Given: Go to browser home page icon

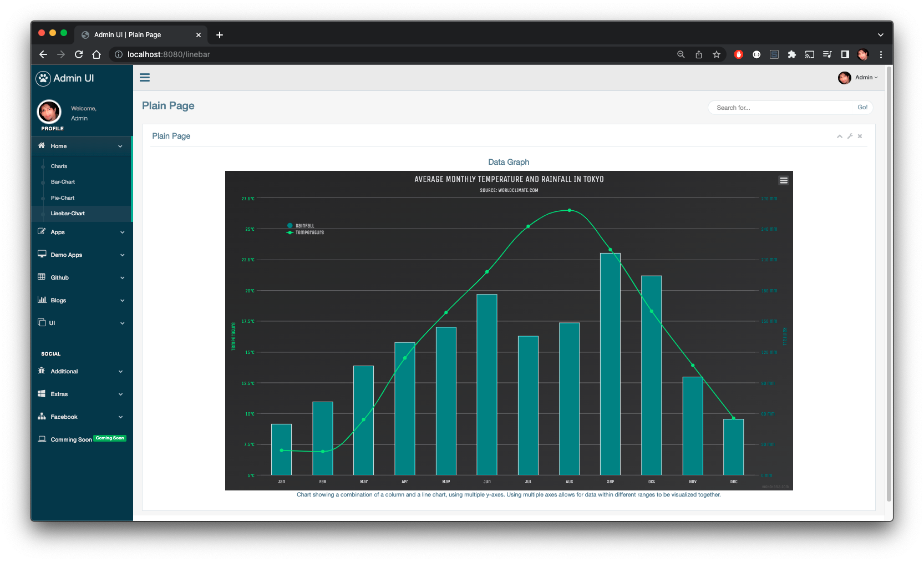Looking at the screenshot, I should (97, 54).
